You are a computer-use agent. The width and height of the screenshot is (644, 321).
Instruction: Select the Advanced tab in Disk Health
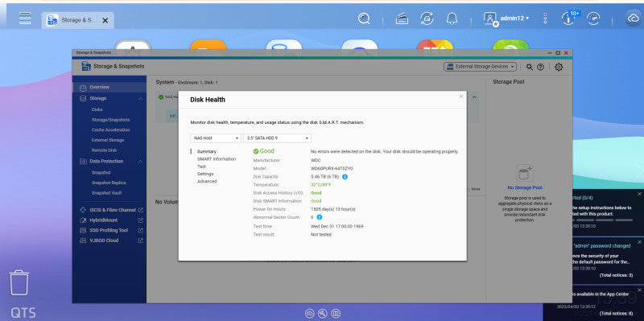tap(207, 182)
